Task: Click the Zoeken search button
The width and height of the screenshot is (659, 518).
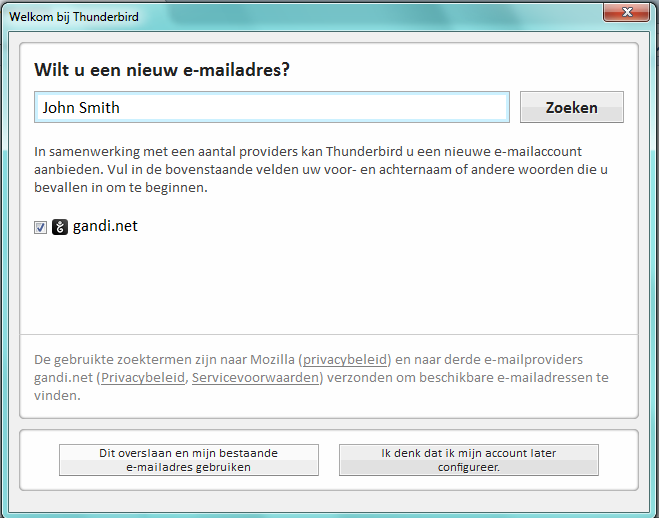Action: pyautogui.click(x=572, y=107)
